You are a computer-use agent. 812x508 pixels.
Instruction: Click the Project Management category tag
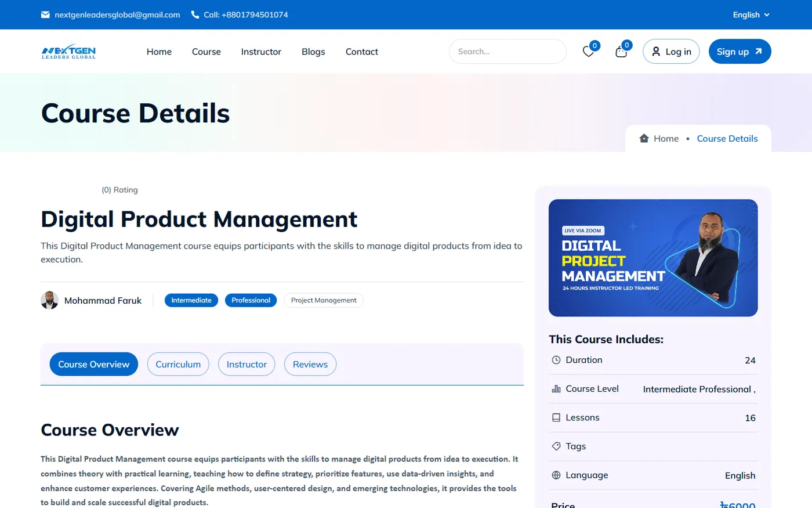pos(324,300)
